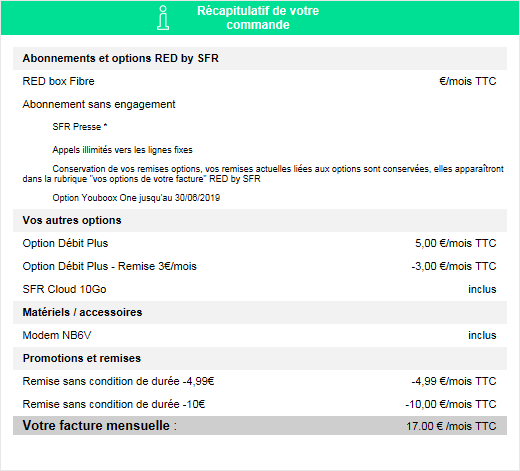Click the '-10,00 €/mois TTC' amount

coord(451,404)
